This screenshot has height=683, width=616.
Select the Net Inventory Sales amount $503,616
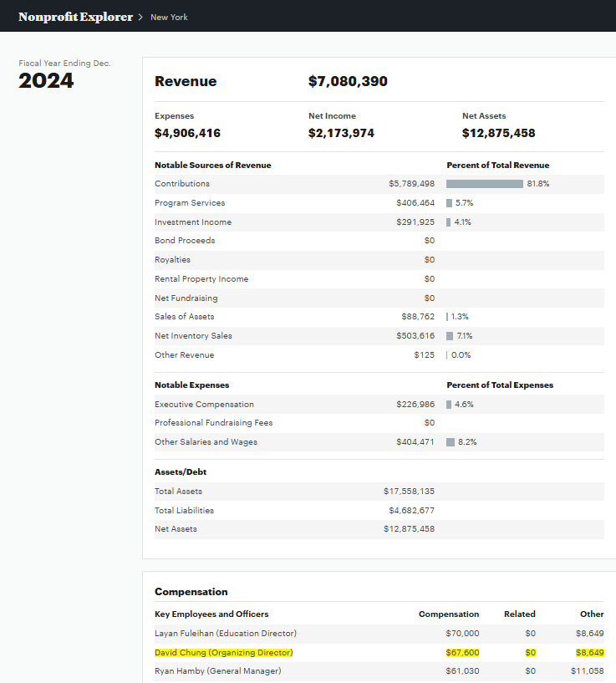415,336
